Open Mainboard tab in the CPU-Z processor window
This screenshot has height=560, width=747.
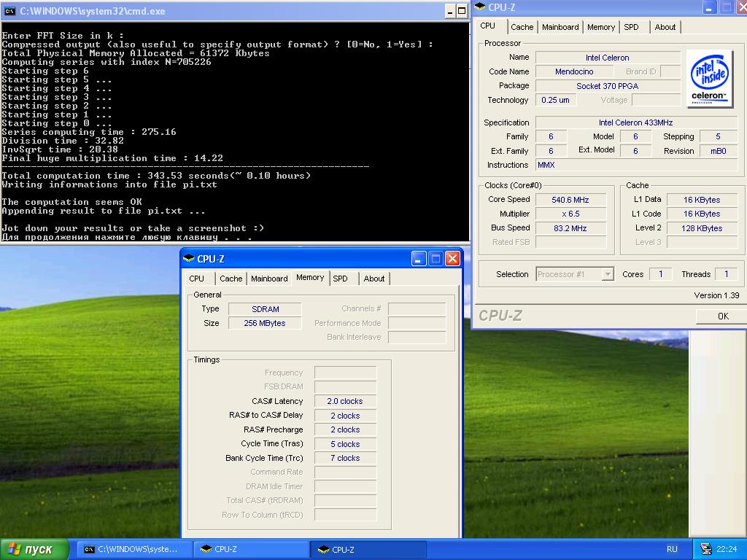(x=560, y=27)
